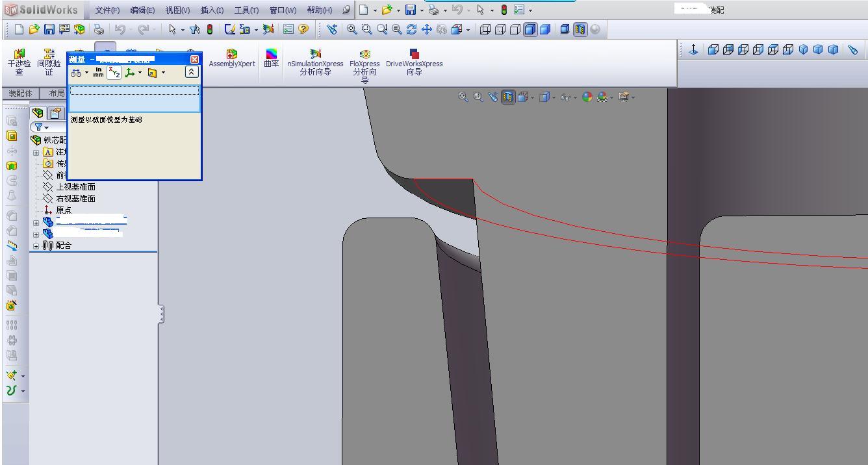Viewport: 868px width, 465px height.
Task: Launch DriveWorksXpress wizard
Action: click(x=414, y=63)
